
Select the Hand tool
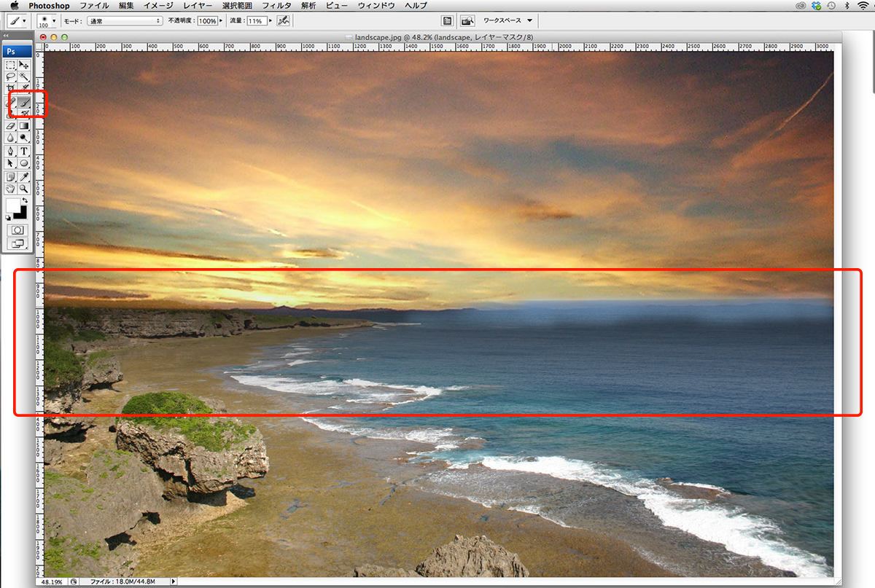click(11, 188)
